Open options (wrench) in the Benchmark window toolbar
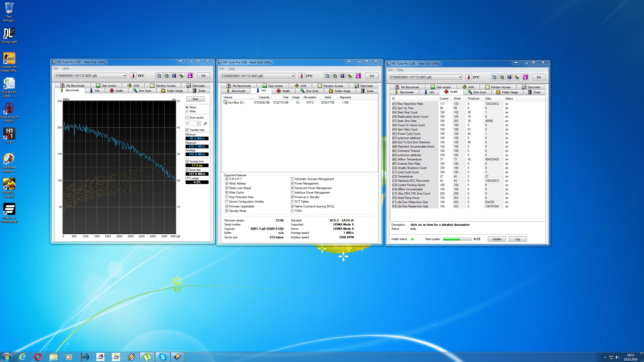 [181, 76]
